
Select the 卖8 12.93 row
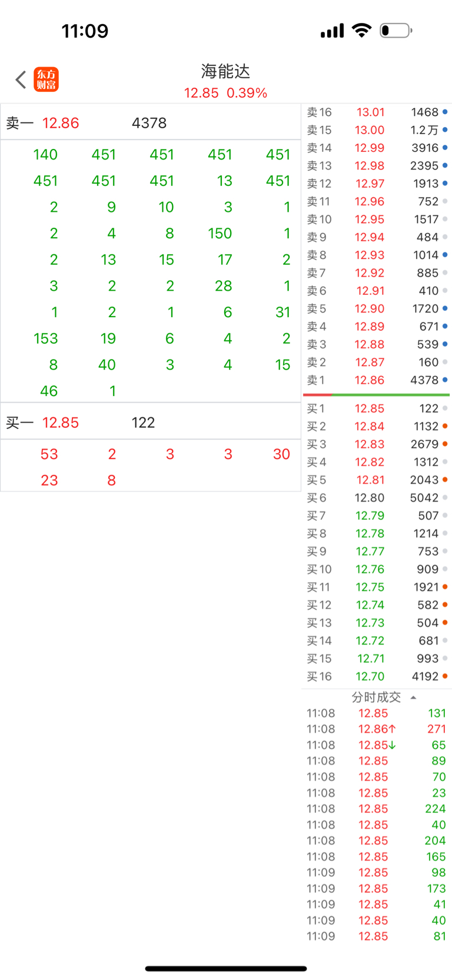click(x=377, y=255)
